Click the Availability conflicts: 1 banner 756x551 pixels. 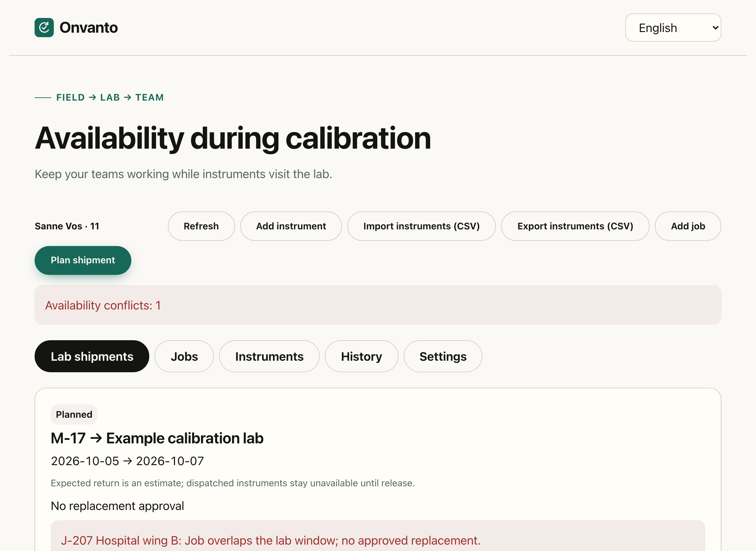[x=378, y=305]
